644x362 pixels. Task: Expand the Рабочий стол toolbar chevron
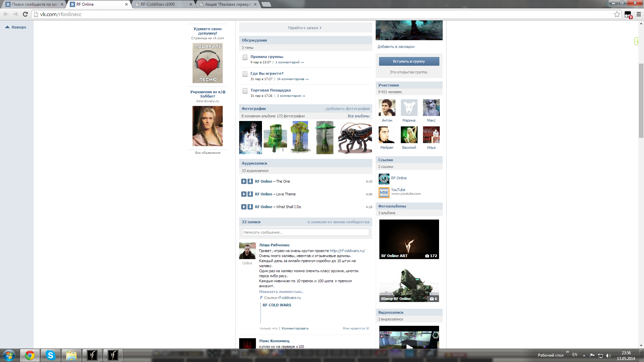point(568,352)
